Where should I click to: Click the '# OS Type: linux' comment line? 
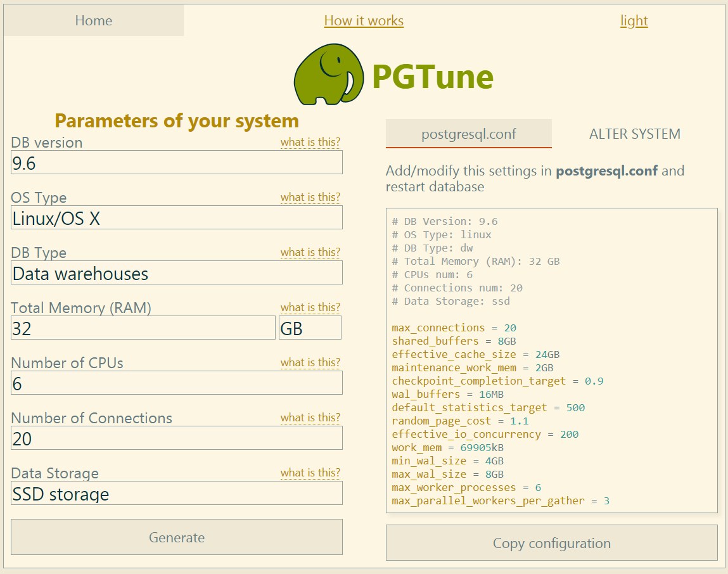tap(442, 234)
